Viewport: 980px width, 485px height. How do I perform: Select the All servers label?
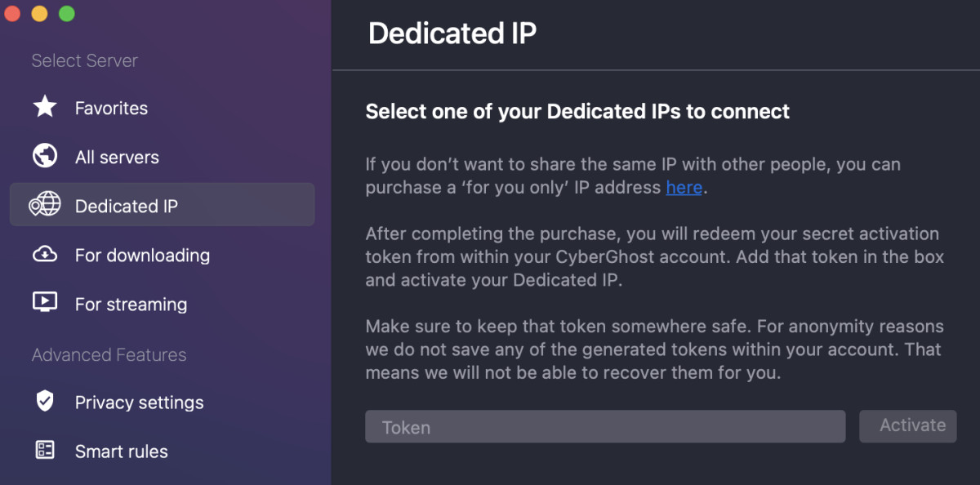click(117, 158)
